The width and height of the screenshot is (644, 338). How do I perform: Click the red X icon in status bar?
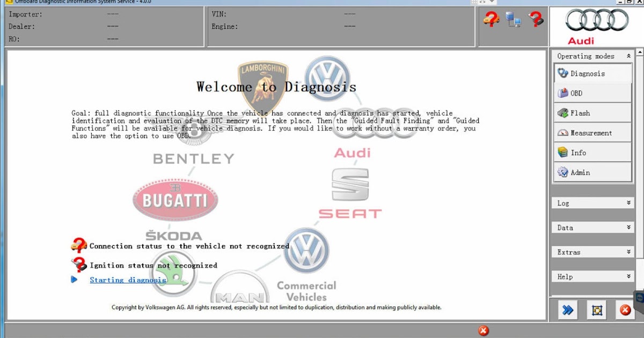coord(483,330)
